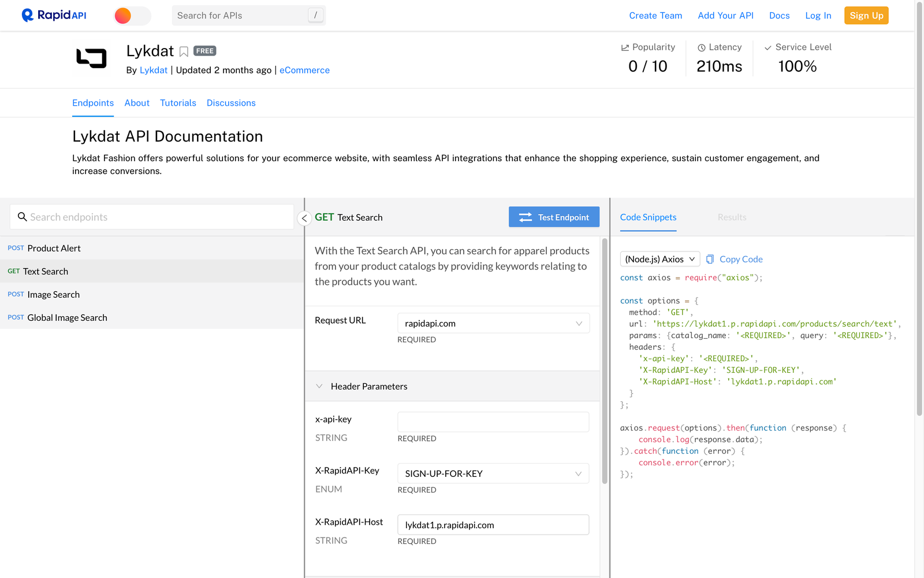Viewport: 924px width, 578px height.
Task: Click the 'Lykdat API Documentation' heading
Action: coord(167,136)
